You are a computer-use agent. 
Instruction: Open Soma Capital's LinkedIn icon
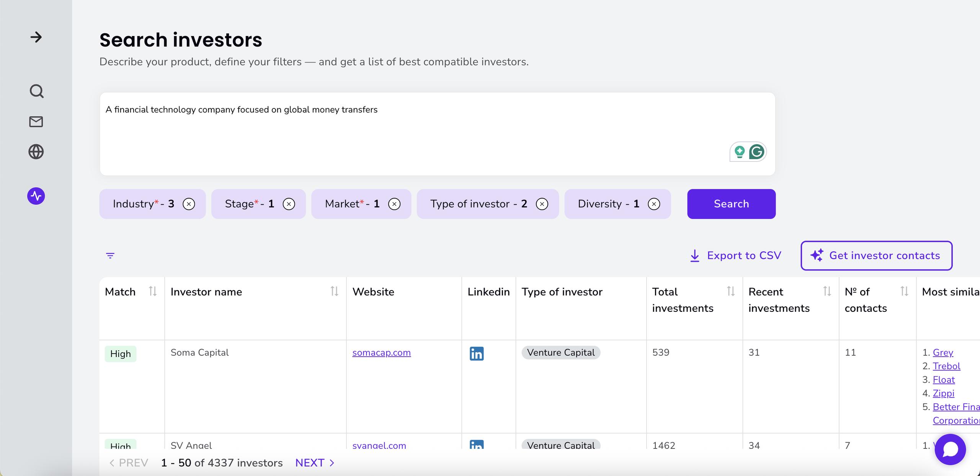click(476, 354)
